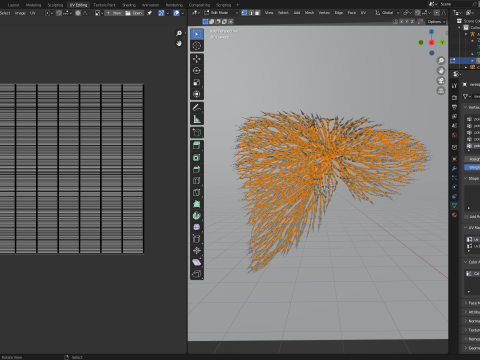The height and width of the screenshot is (360, 480).
Task: Toggle the camera view gizmo button
Action: coord(441,81)
